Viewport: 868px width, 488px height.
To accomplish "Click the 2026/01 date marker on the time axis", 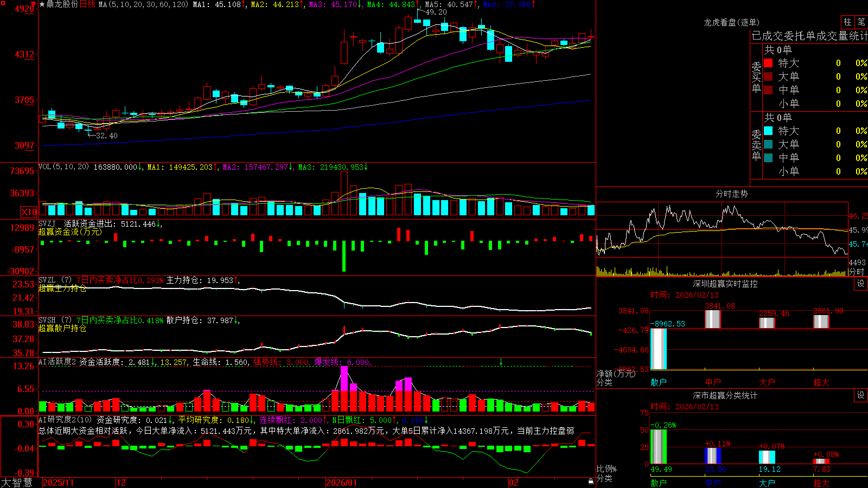I will coord(342,483).
